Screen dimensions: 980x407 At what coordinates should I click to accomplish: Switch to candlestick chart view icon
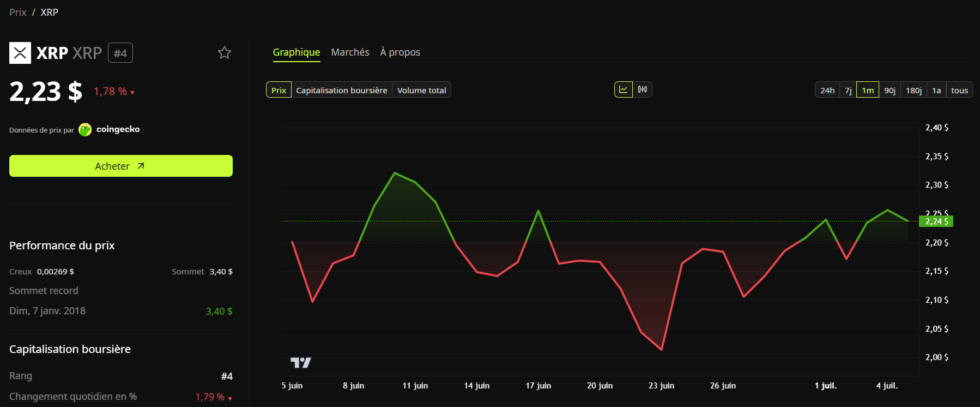643,89
